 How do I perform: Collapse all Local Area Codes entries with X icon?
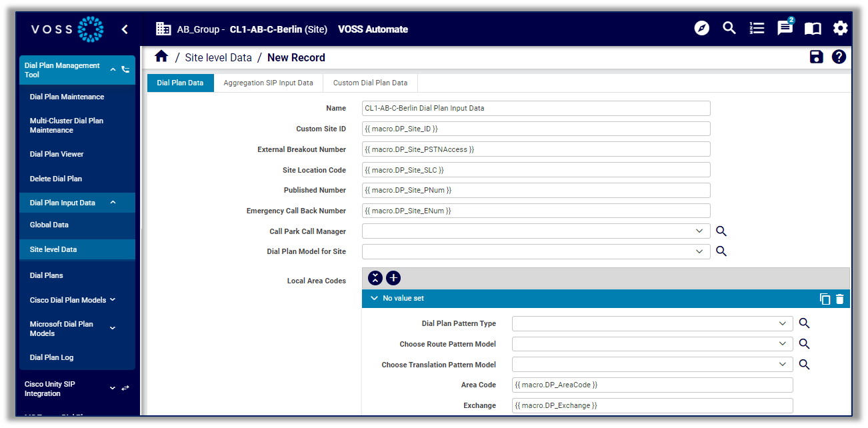[x=375, y=278]
